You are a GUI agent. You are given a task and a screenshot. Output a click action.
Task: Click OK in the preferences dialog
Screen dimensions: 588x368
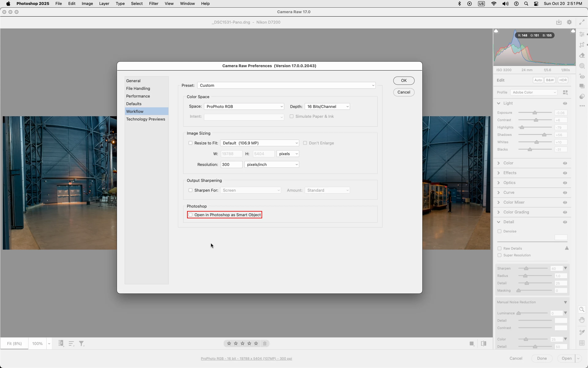click(x=404, y=81)
